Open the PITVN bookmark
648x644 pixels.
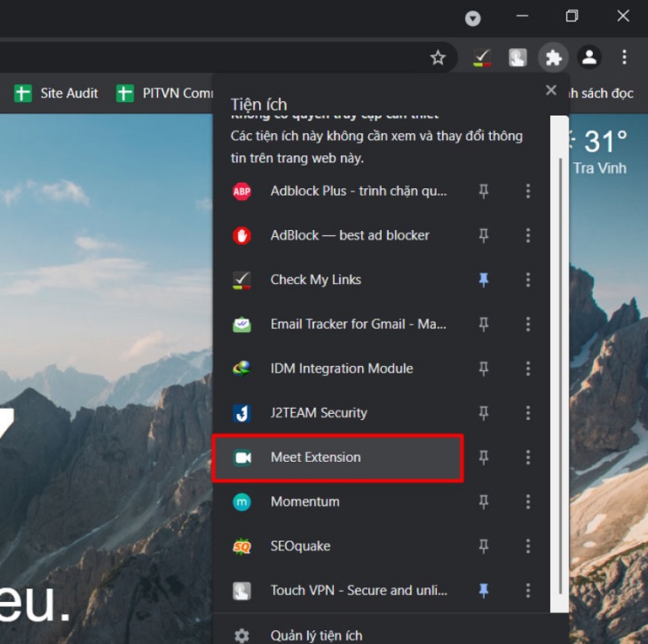165,94
